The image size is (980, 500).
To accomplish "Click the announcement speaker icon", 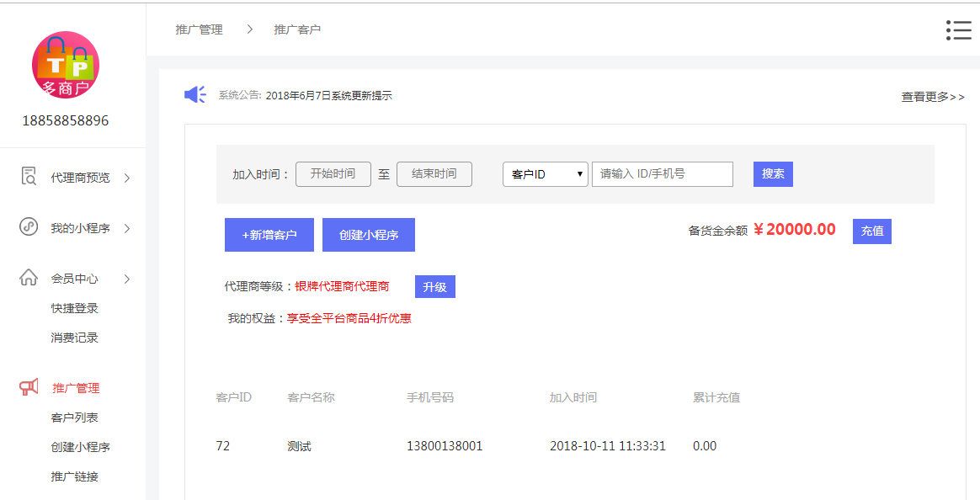I will (x=195, y=94).
